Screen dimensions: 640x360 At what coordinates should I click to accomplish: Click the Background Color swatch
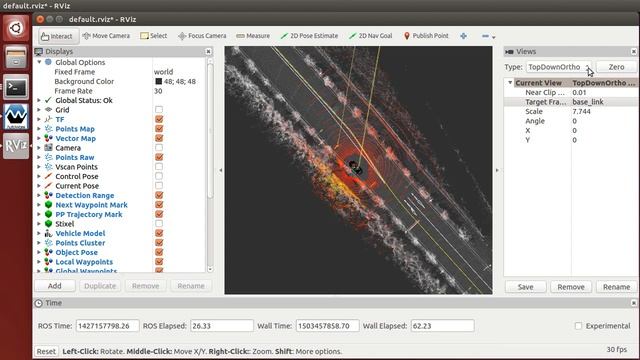pyautogui.click(x=158, y=81)
